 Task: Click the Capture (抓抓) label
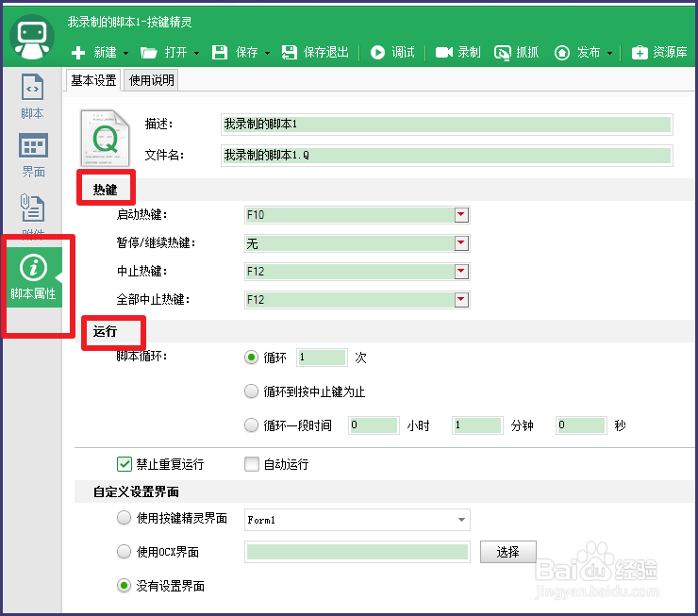pos(527,53)
